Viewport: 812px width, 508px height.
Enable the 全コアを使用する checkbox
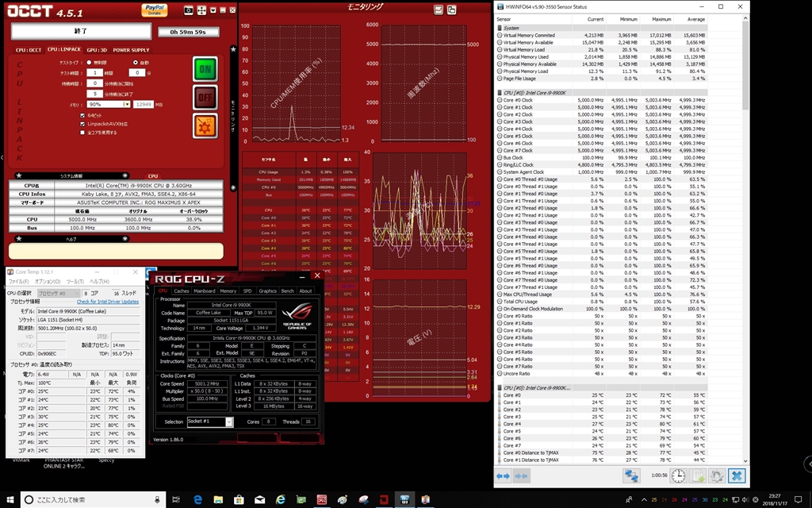click(x=82, y=133)
